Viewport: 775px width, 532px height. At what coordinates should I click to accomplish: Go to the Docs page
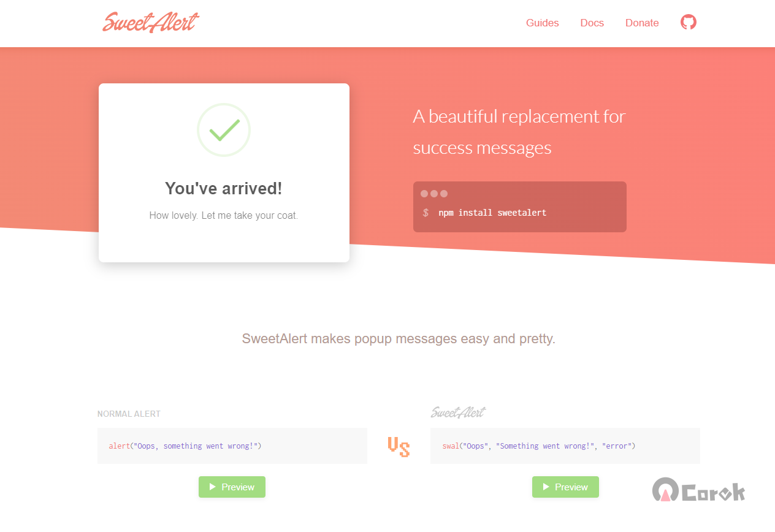[592, 23]
